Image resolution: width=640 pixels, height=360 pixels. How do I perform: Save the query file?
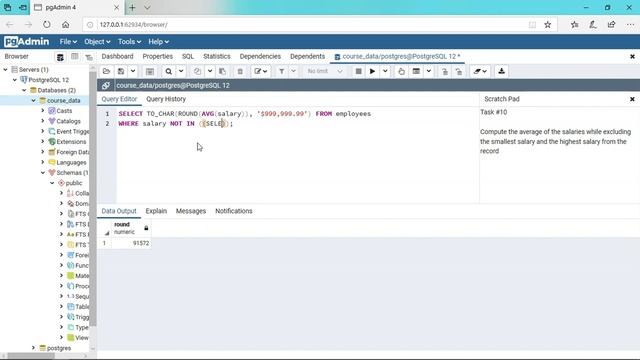coord(121,71)
